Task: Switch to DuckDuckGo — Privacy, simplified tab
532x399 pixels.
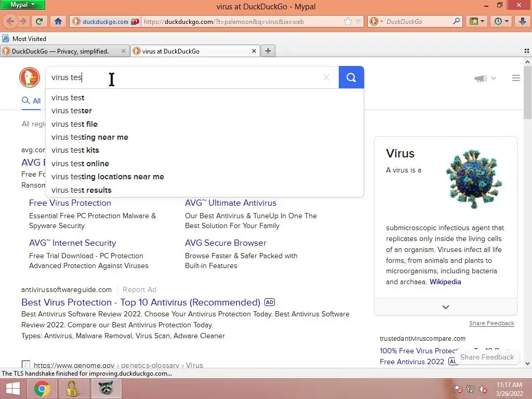Action: pos(60,51)
